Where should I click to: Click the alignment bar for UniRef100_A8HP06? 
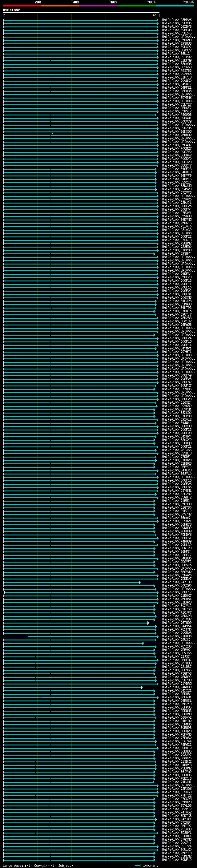coord(81,20)
